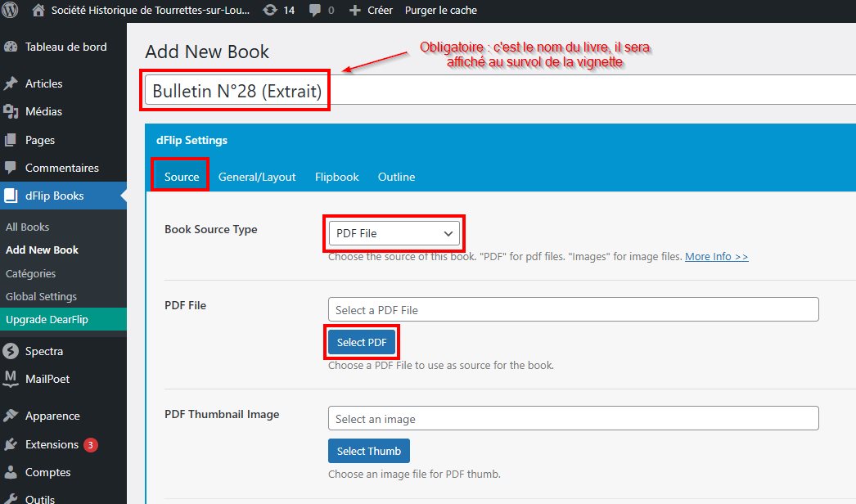
Task: Click the Select an image field
Action: point(573,418)
